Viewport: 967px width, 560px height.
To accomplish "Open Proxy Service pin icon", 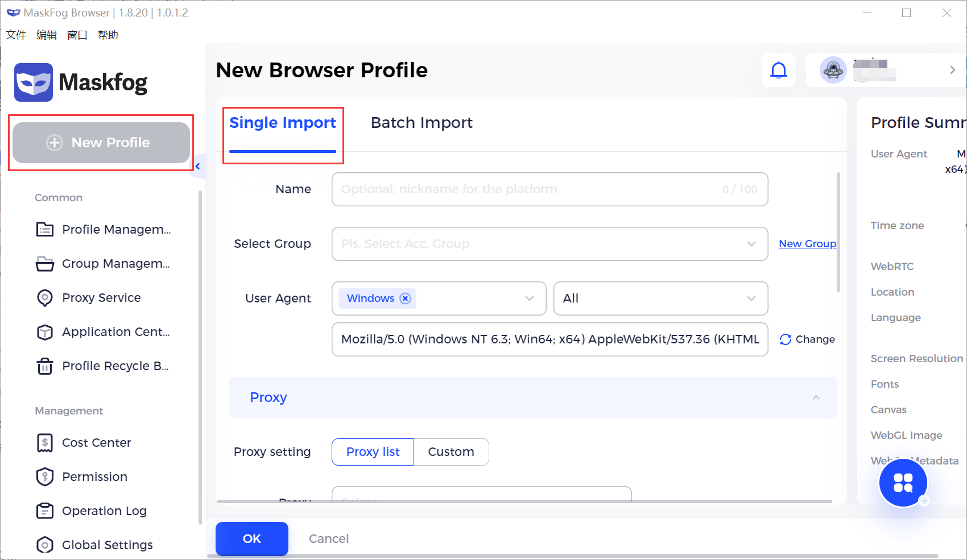I will click(x=45, y=298).
